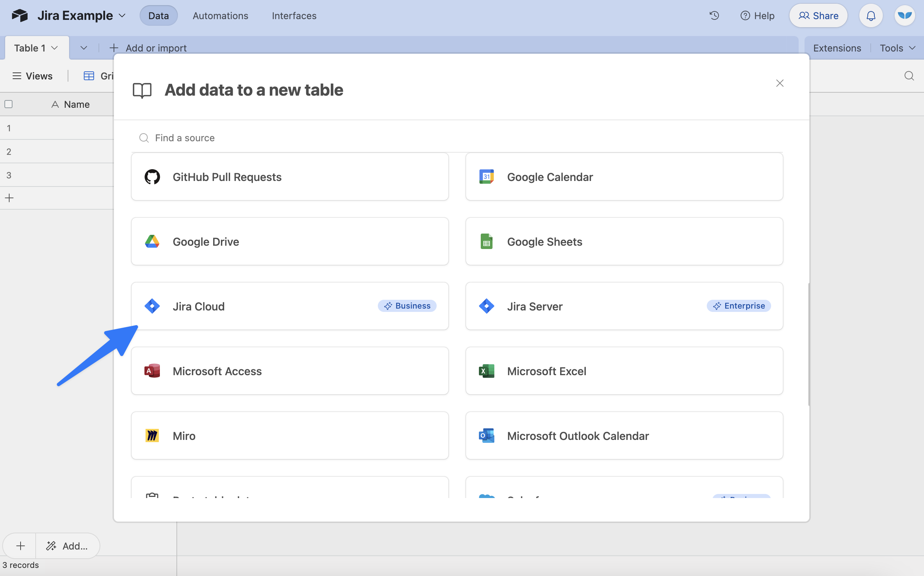Image resolution: width=924 pixels, height=576 pixels.
Task: Switch to the Data tab
Action: point(158,15)
